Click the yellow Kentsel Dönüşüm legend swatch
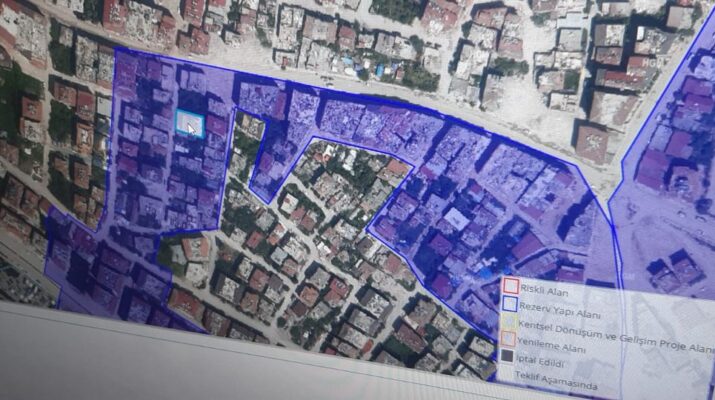This screenshot has width=715, height=400. (x=509, y=322)
